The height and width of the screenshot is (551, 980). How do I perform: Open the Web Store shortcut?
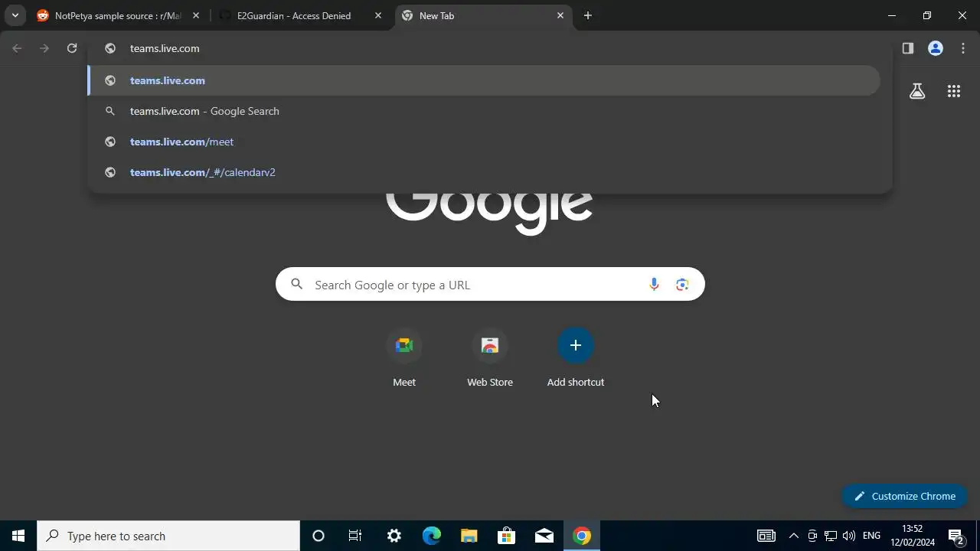click(x=490, y=358)
